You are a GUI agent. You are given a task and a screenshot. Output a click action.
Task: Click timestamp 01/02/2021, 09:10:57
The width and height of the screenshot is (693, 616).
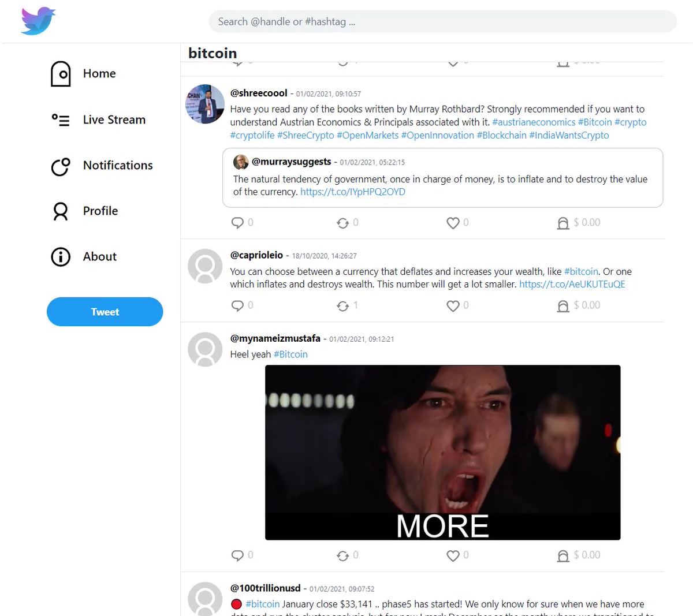click(329, 94)
